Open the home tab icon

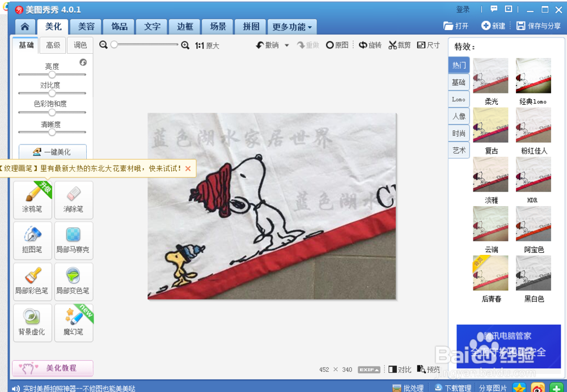point(25,27)
